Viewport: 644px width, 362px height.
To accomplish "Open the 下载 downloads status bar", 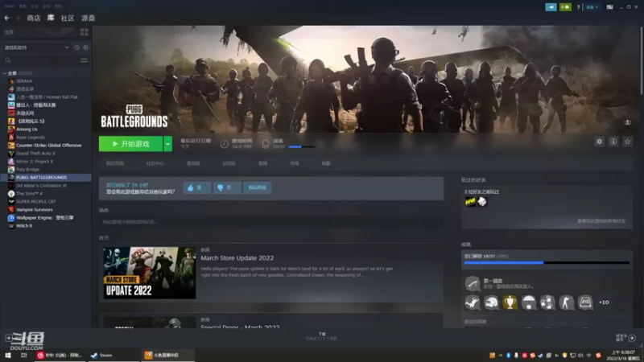I will (321, 336).
